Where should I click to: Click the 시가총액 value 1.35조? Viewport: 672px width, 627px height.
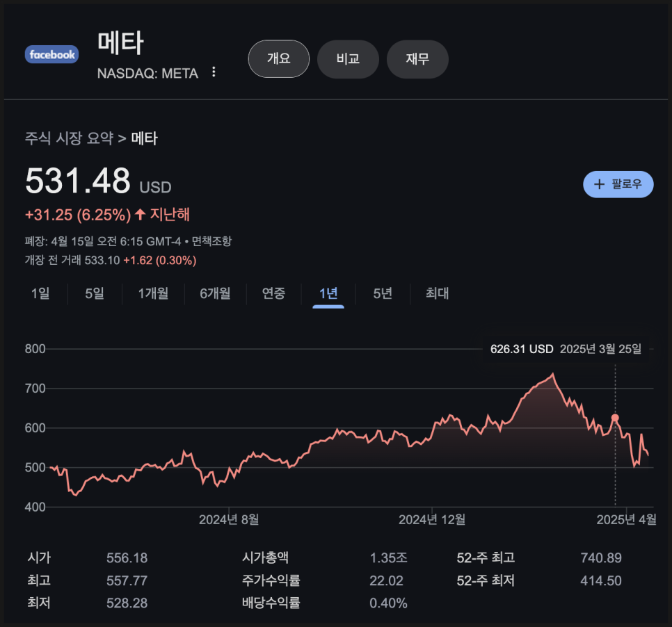coord(388,557)
